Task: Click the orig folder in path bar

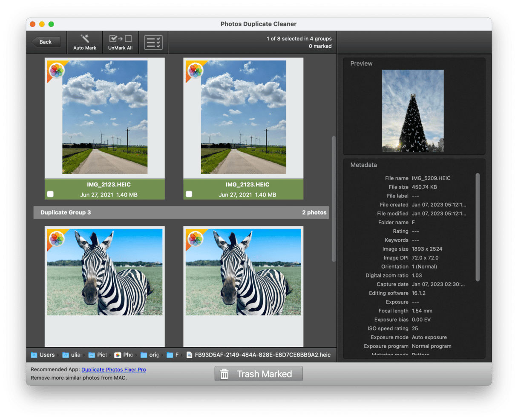Action: coord(150,355)
